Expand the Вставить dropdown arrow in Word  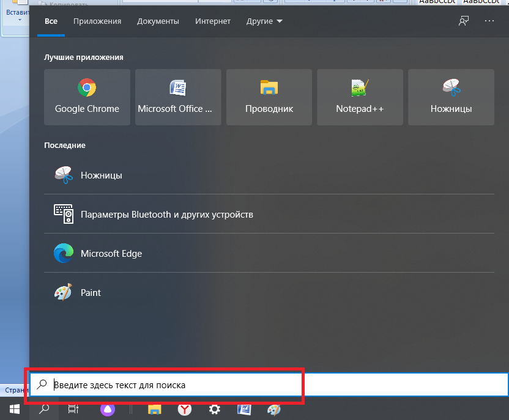(20, 20)
